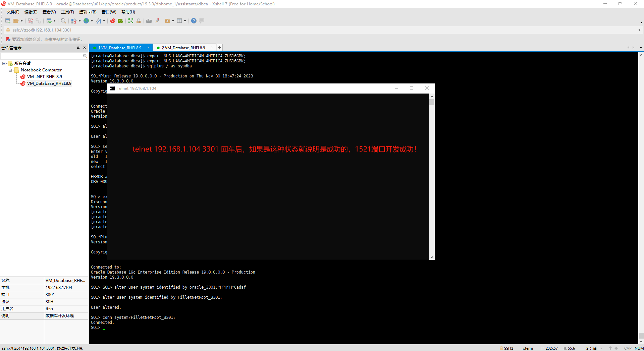644x351 pixels.
Task: Click the port value 3301 cell
Action: [66, 295]
